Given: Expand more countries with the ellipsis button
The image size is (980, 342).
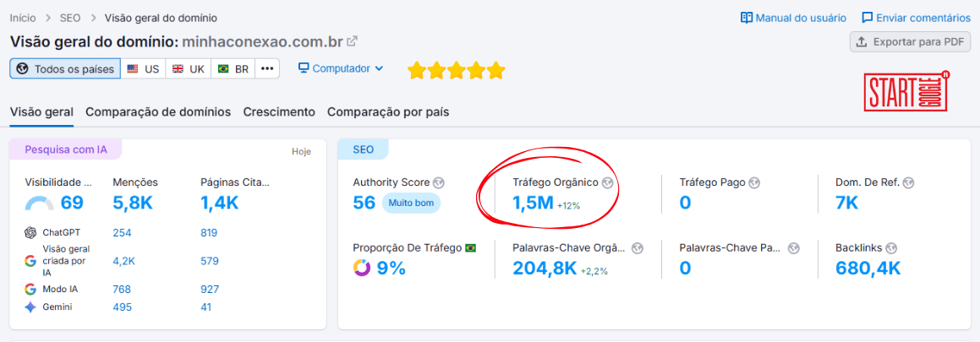Looking at the screenshot, I should pos(267,69).
